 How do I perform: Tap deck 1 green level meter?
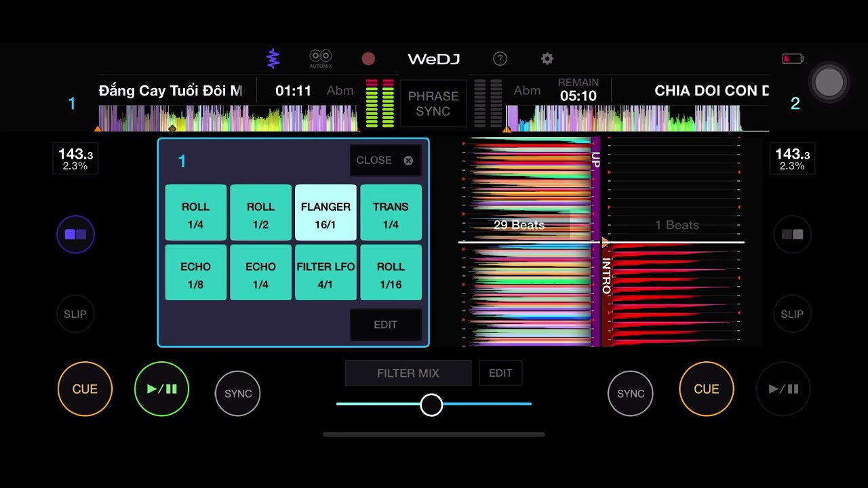380,103
